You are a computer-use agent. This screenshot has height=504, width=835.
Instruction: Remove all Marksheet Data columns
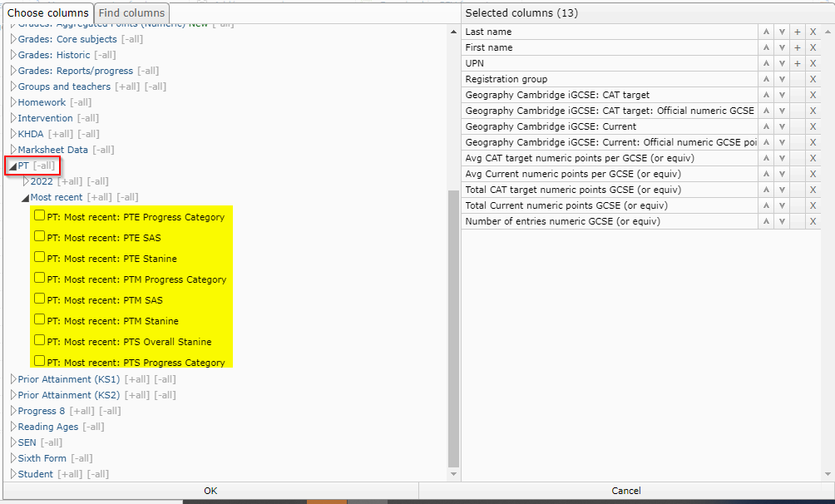pyautogui.click(x=103, y=150)
